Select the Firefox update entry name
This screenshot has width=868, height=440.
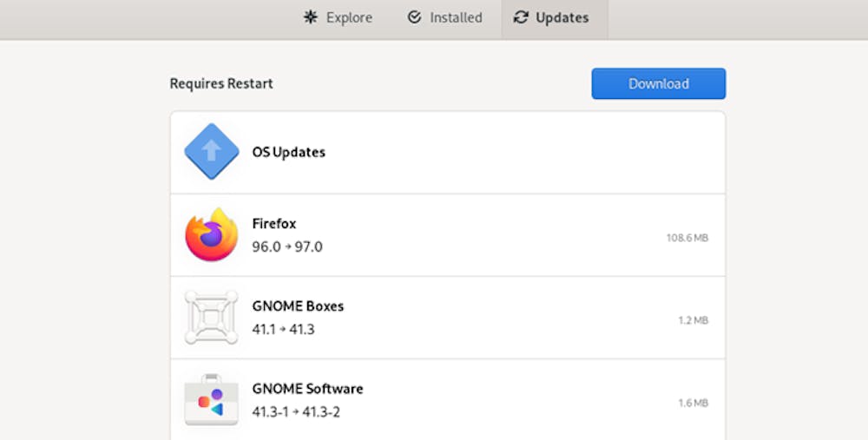point(274,224)
